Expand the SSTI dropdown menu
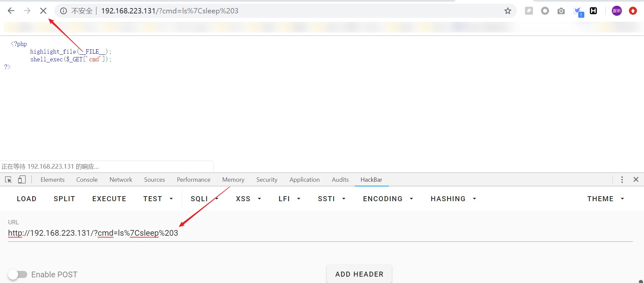 331,199
